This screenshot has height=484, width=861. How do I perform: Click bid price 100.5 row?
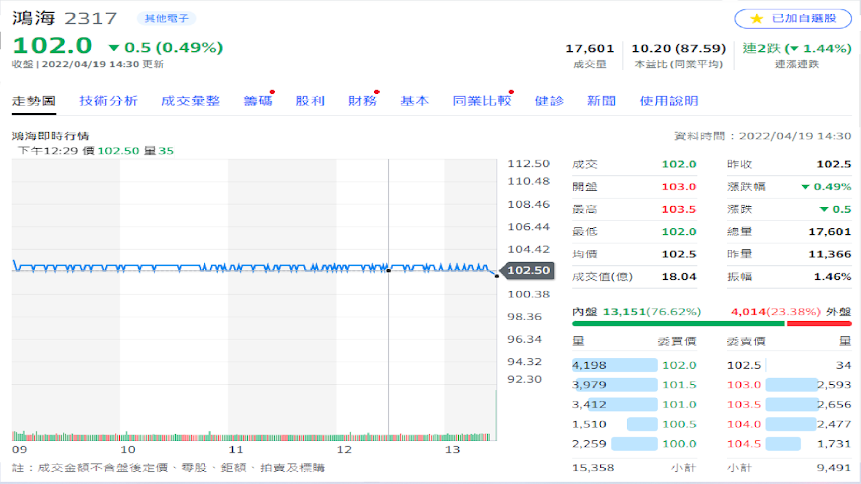coord(634,424)
